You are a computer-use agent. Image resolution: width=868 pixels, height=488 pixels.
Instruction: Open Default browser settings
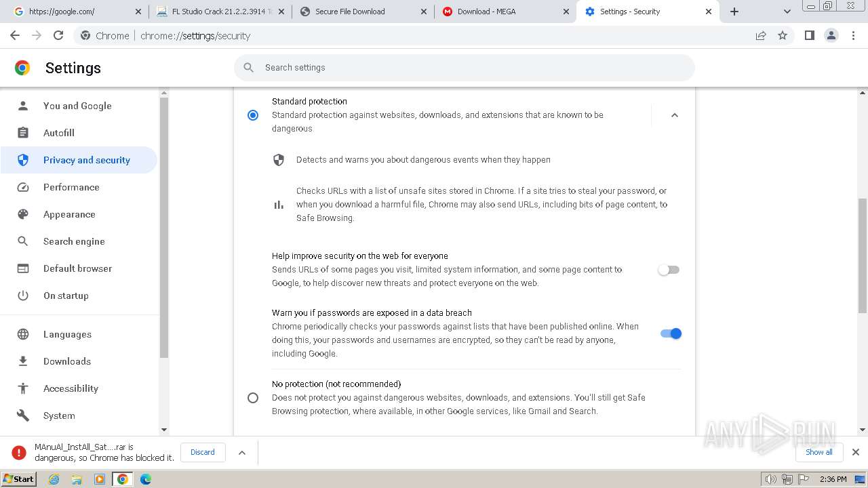coord(79,268)
